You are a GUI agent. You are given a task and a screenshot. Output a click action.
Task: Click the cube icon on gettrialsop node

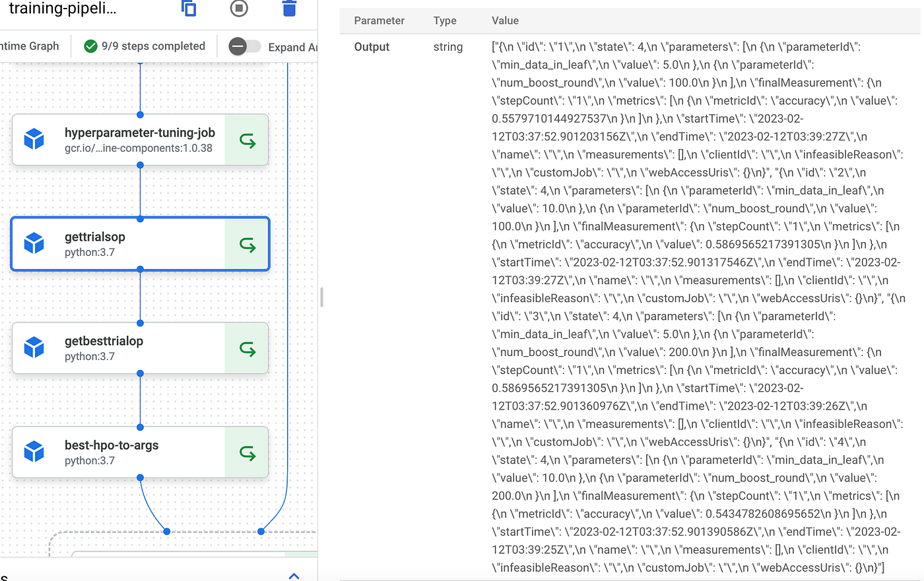point(34,243)
